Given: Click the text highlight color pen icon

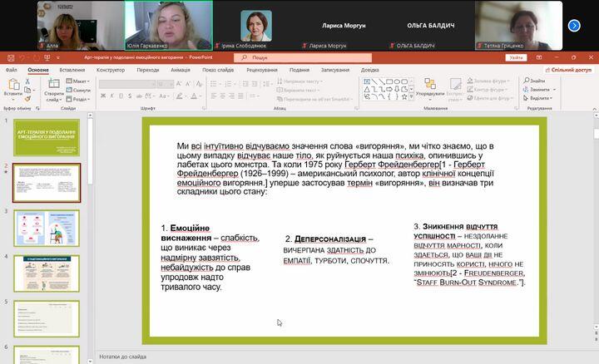Looking at the screenshot, I should coord(179,96).
